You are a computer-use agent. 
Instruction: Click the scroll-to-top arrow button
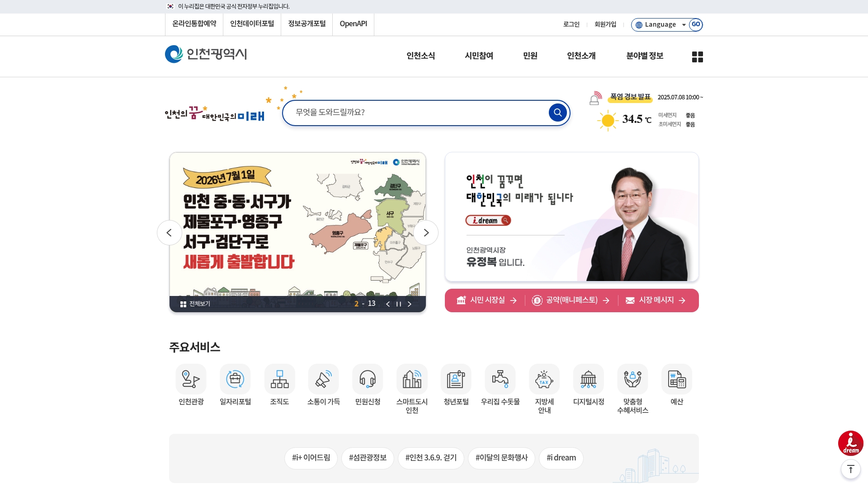850,469
